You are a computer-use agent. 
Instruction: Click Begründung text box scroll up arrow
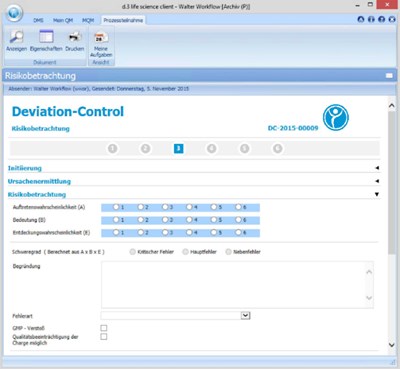369,272
